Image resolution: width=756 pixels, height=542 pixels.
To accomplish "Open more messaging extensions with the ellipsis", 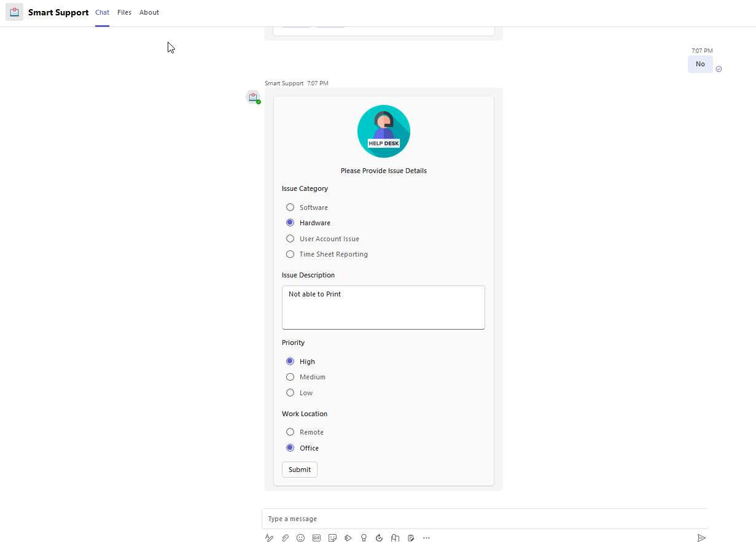I will coord(426,538).
